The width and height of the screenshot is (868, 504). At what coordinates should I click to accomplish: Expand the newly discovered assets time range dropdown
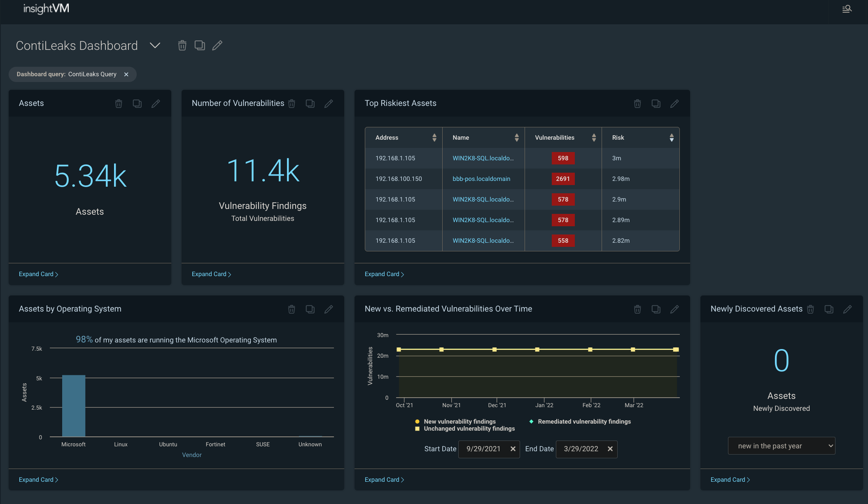782,446
